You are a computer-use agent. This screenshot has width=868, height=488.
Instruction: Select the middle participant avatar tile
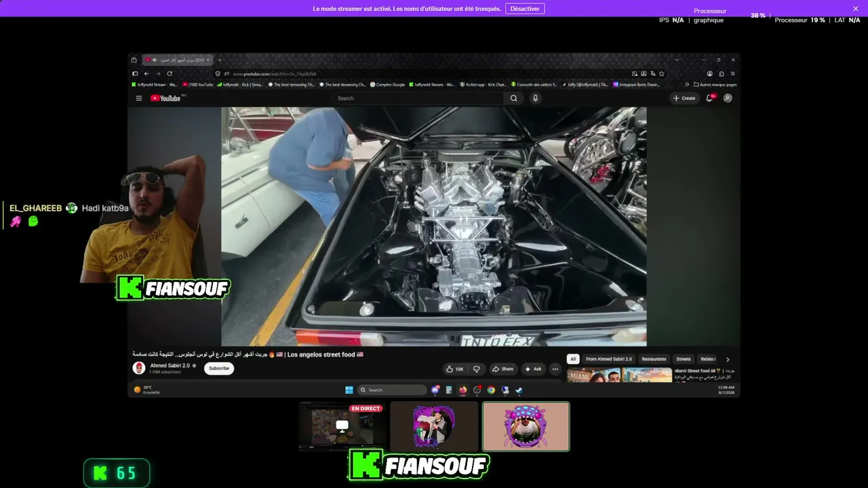tap(434, 426)
